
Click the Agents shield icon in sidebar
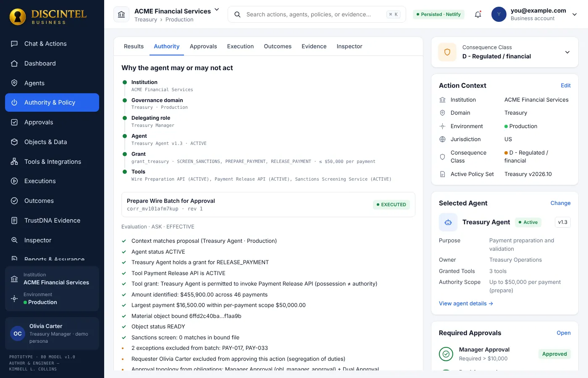(14, 83)
